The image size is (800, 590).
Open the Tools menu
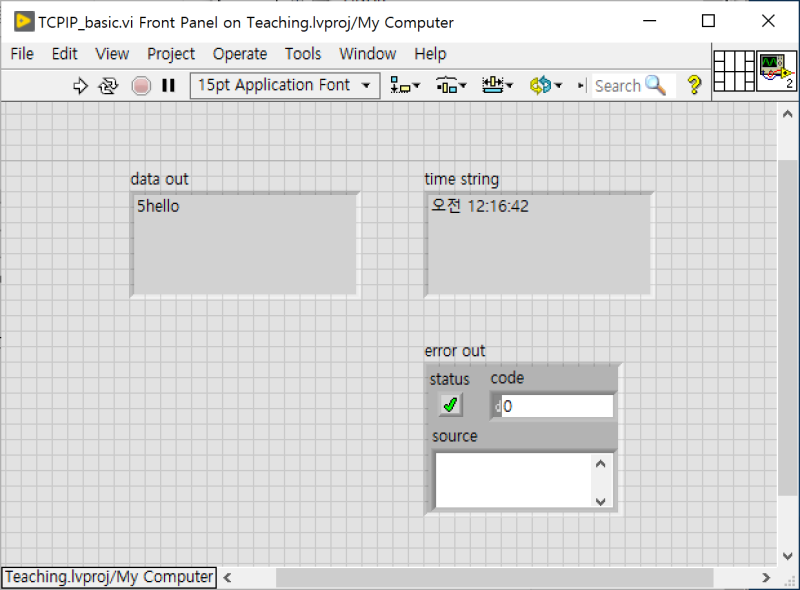303,54
